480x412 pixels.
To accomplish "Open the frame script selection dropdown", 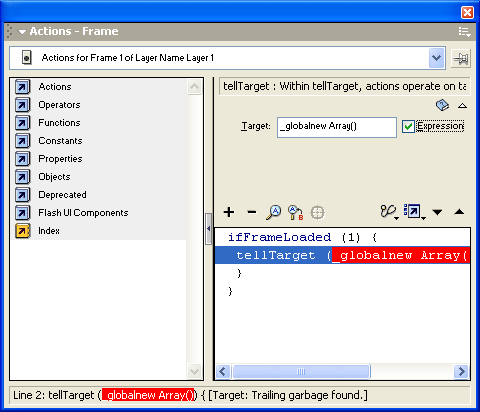I will (436, 58).
